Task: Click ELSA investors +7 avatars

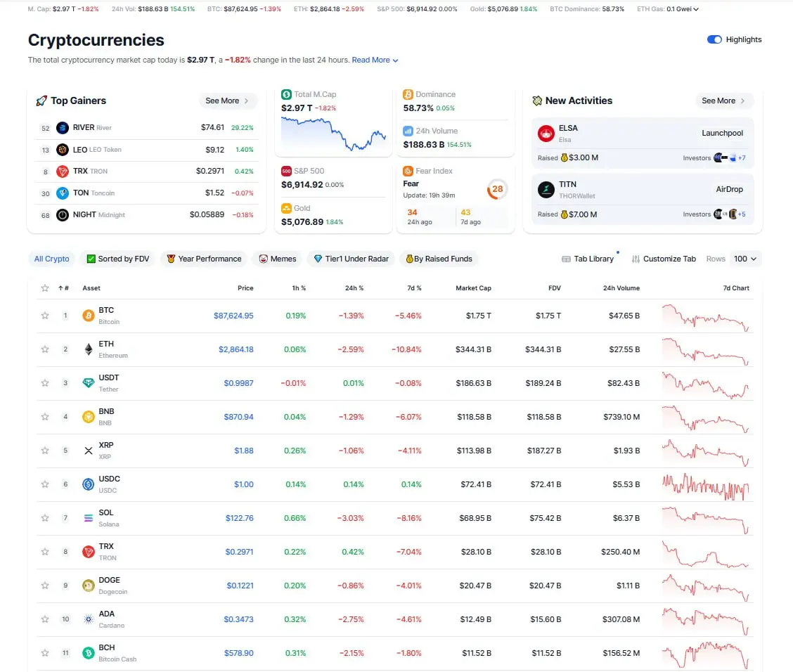Action: point(729,157)
